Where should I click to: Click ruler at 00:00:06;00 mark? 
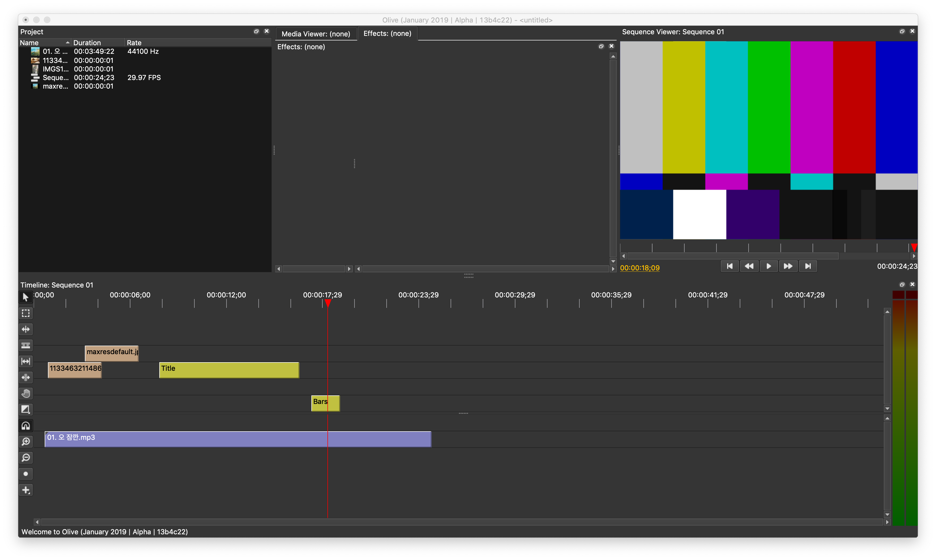click(130, 295)
